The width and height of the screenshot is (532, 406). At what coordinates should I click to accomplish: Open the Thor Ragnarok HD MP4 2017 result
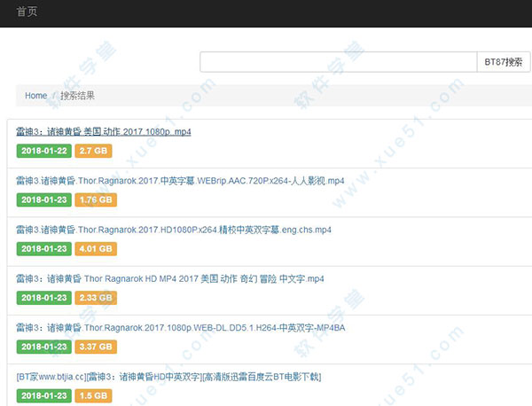click(x=169, y=278)
